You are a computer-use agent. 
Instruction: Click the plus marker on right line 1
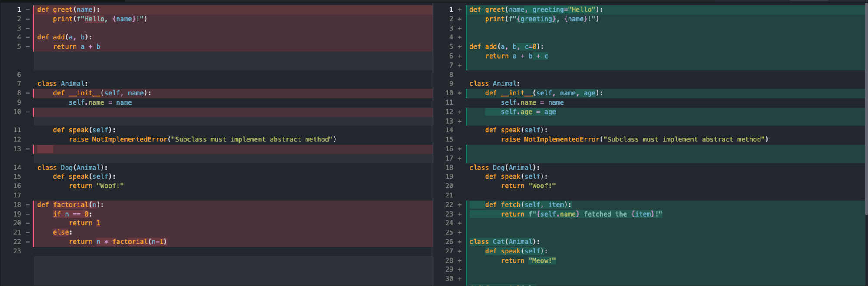[x=460, y=10]
